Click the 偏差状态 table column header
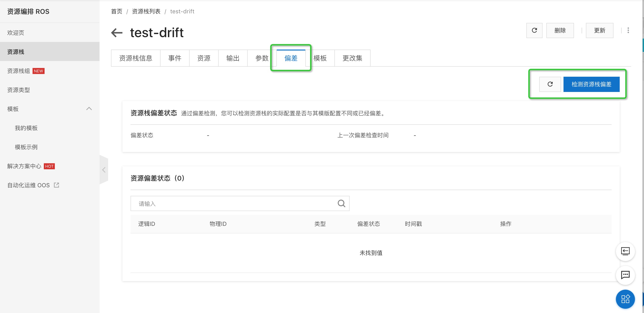This screenshot has width=644, height=313. [369, 224]
